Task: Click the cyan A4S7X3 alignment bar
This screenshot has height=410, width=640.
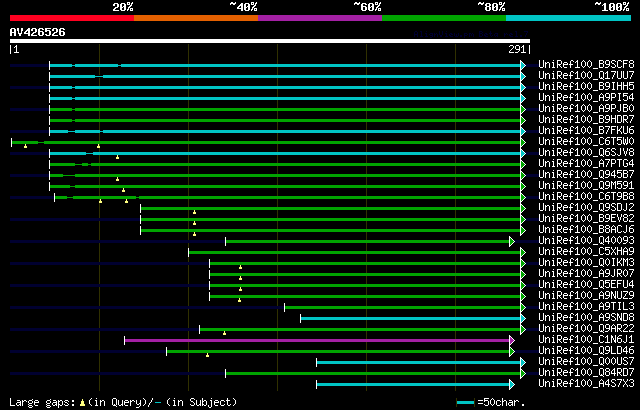Action: pyautogui.click(x=413, y=384)
